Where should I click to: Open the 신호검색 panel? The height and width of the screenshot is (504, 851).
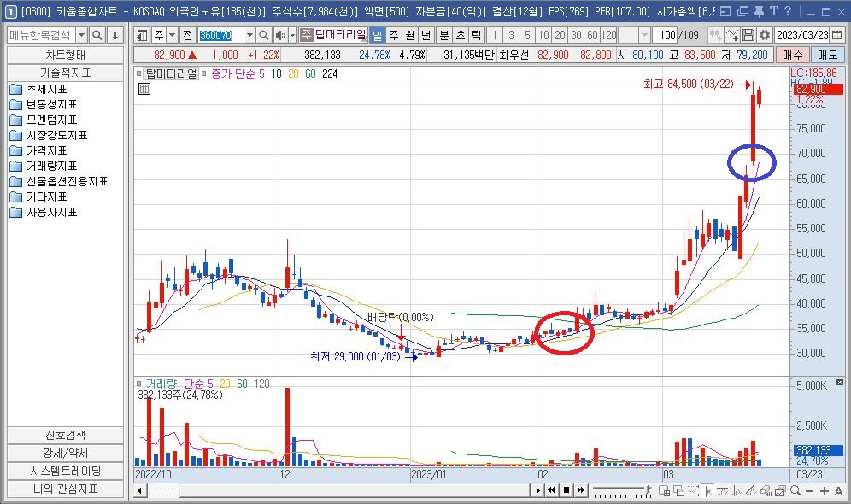[x=65, y=435]
